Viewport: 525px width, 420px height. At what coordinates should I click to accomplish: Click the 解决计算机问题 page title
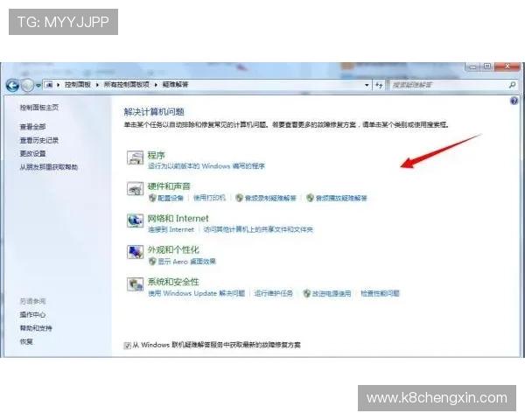pos(154,112)
